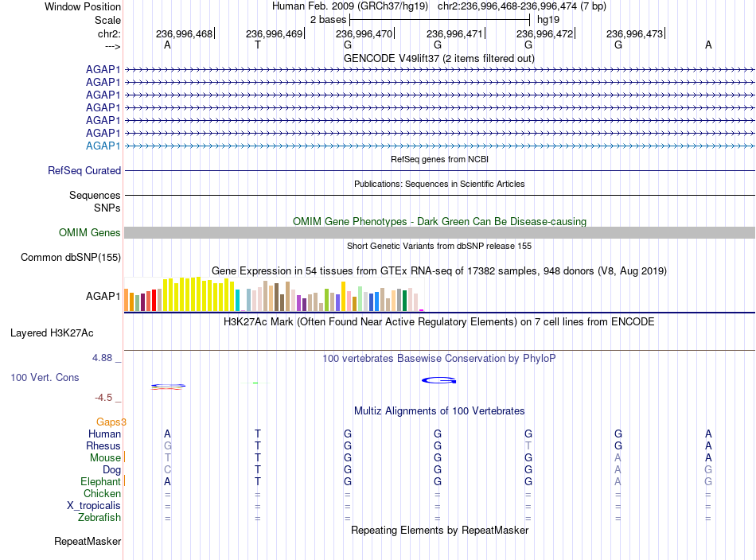
Task: Click the Layered H3K27Ac track label
Action: pos(52,333)
